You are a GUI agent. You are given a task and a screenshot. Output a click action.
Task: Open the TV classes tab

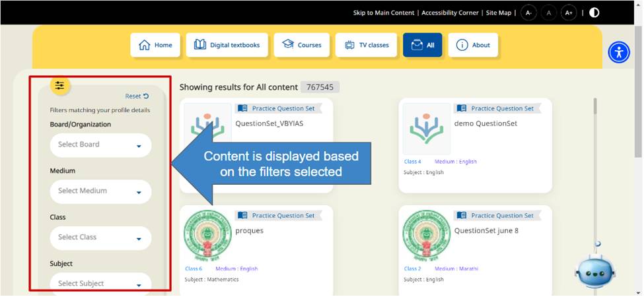(366, 45)
